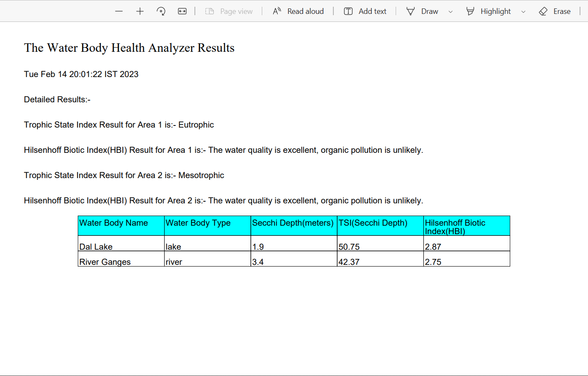
Task: Select the Add text tool icon
Action: 349,11
